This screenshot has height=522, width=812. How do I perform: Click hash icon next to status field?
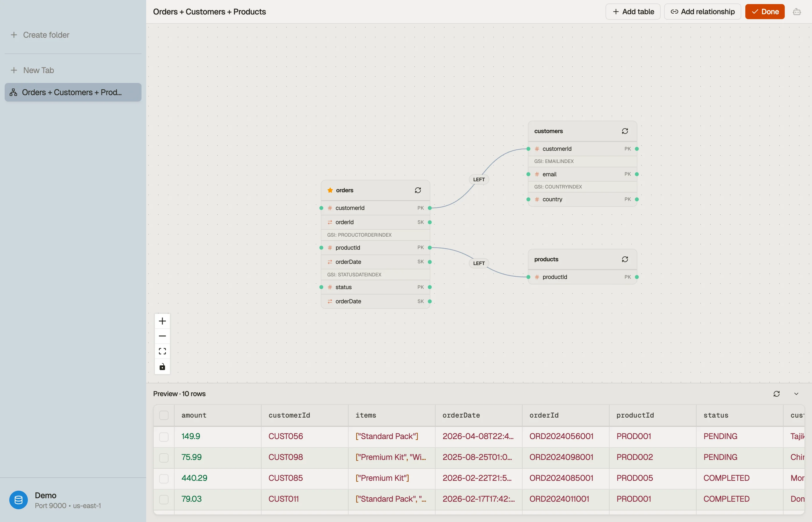(330, 287)
